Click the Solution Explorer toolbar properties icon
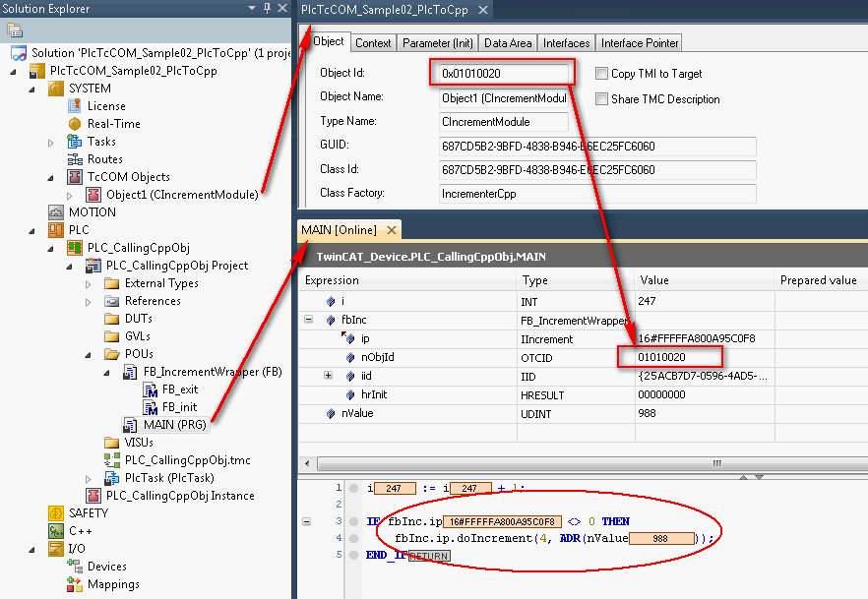Screen dimensions: 868x599 click(15, 30)
